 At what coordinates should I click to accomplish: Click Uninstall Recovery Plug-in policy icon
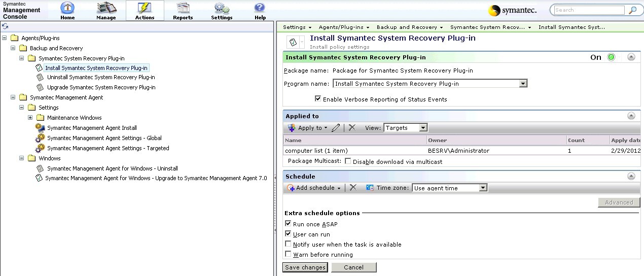[40, 78]
